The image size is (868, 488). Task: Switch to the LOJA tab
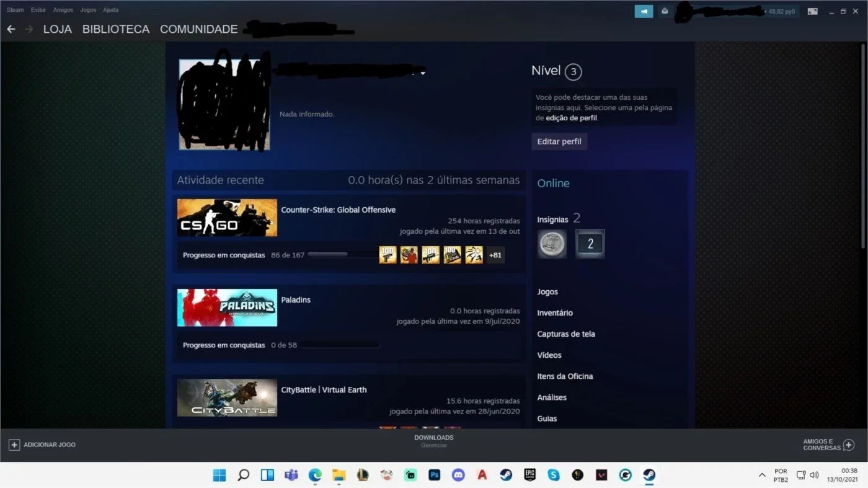click(58, 29)
